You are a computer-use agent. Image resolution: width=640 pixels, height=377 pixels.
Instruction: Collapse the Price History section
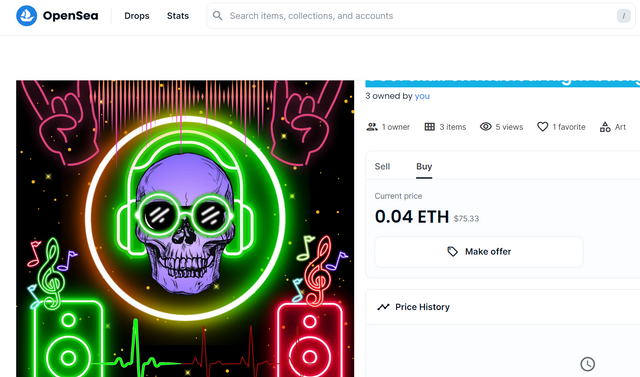click(x=503, y=307)
